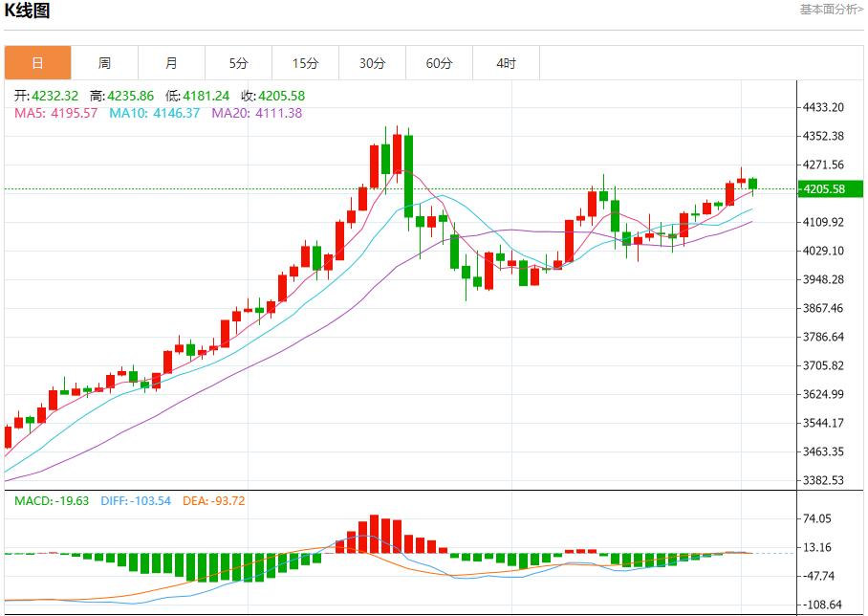Click the MA20 4111.38 indicator label
Viewport: 868px width, 616px height.
point(256,113)
